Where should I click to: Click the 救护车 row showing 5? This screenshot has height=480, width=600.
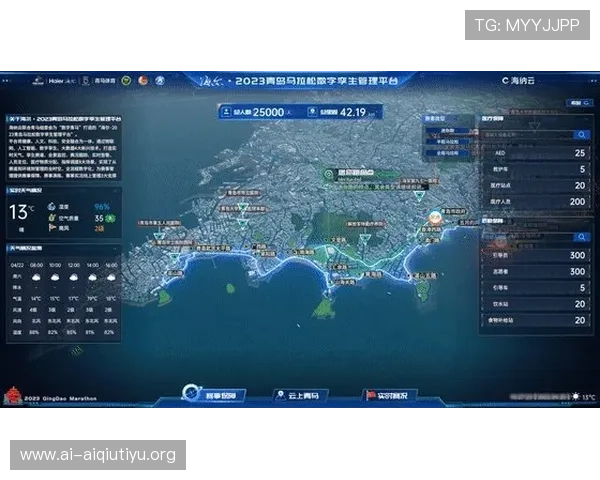tap(536, 169)
